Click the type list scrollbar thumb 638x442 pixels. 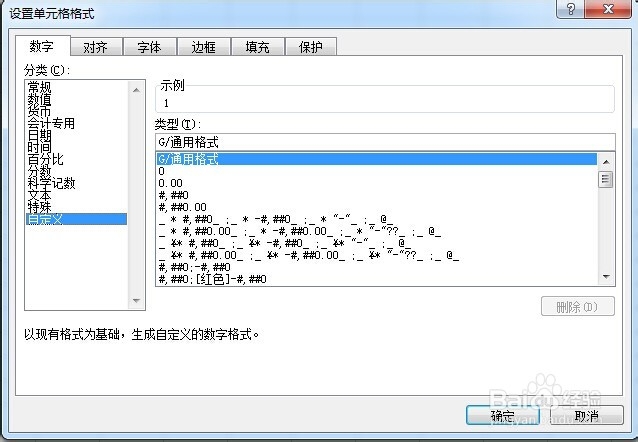coord(606,179)
